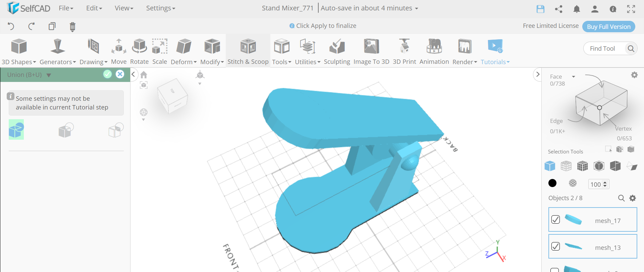Open the user account icon
This screenshot has height=272, width=644.
coord(595,9)
